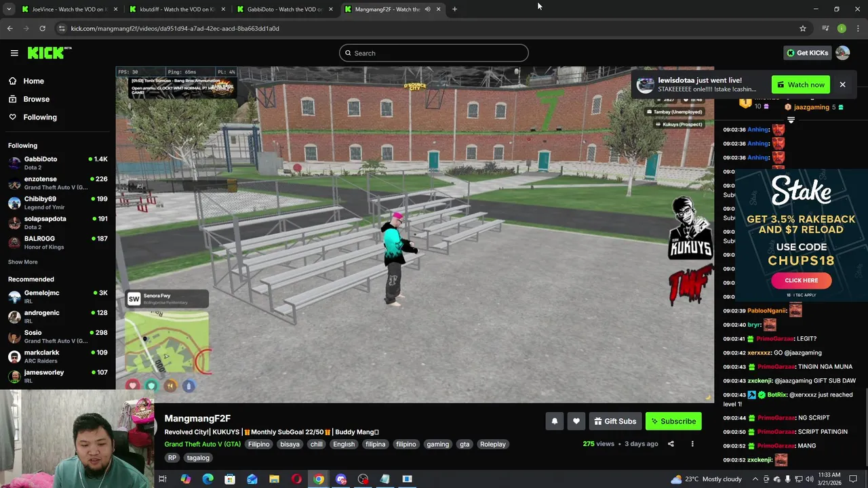The height and width of the screenshot is (488, 868).
Task: Click Watch now for lewisdotaa
Action: 801,85
